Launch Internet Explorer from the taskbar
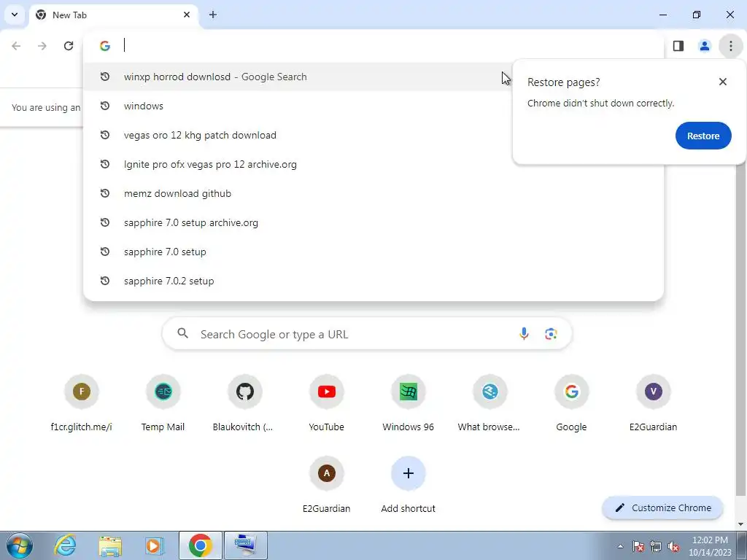This screenshot has width=747, height=560. pyautogui.click(x=65, y=545)
